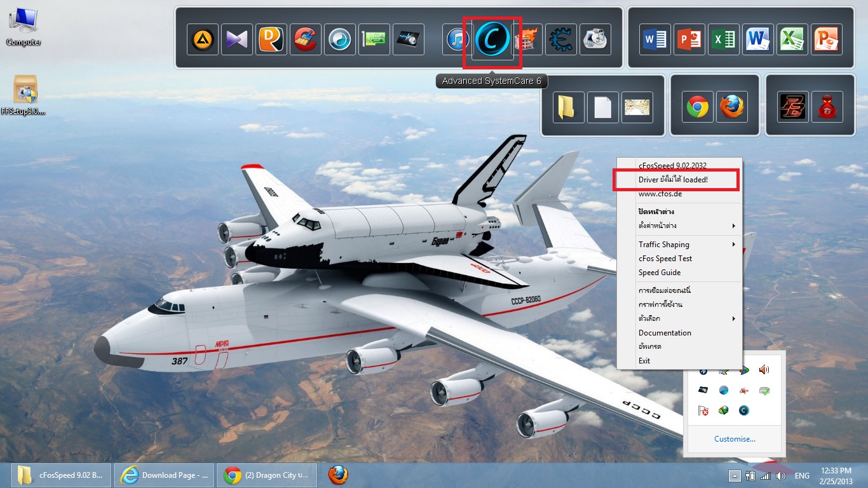The width and height of the screenshot is (868, 488).
Task: Open the green network card icon in dock
Action: click(375, 39)
